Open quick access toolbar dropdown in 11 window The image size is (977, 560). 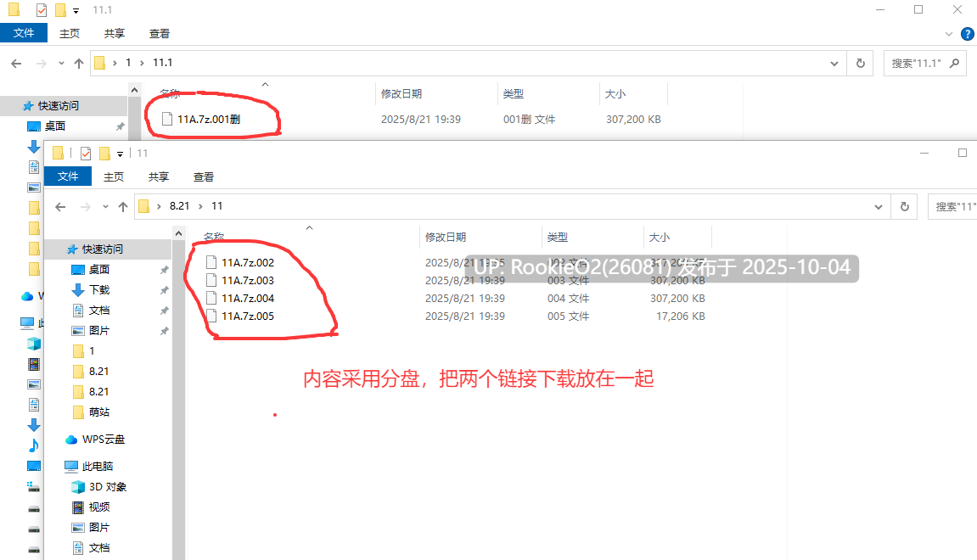coord(121,154)
